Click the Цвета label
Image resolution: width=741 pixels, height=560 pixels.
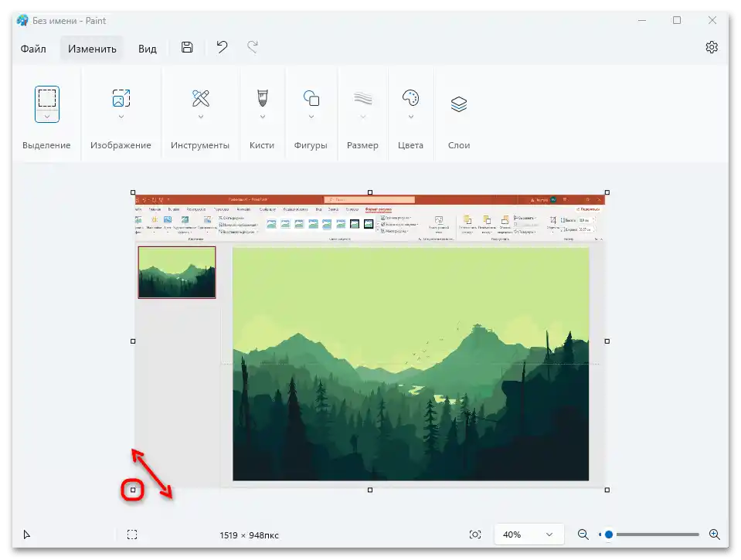coord(410,145)
